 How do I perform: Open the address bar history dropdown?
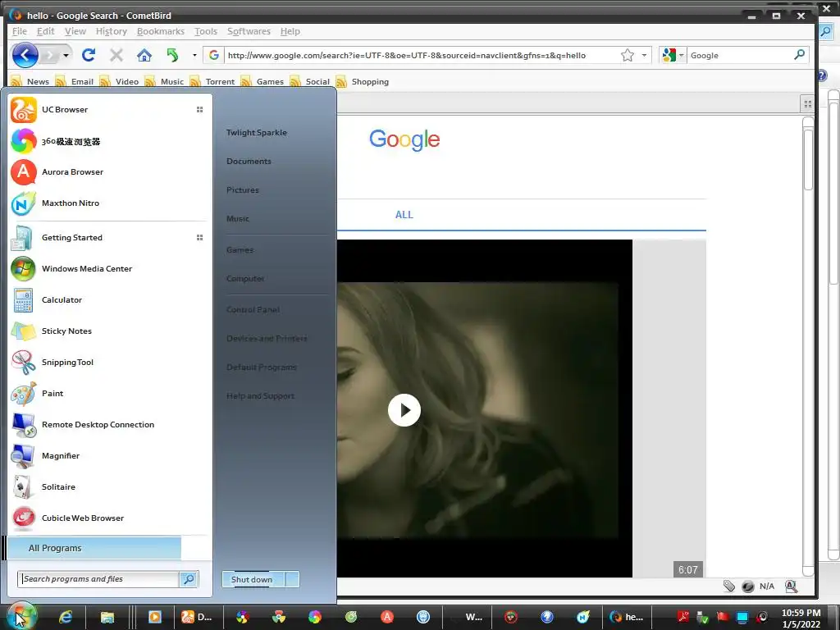click(644, 55)
